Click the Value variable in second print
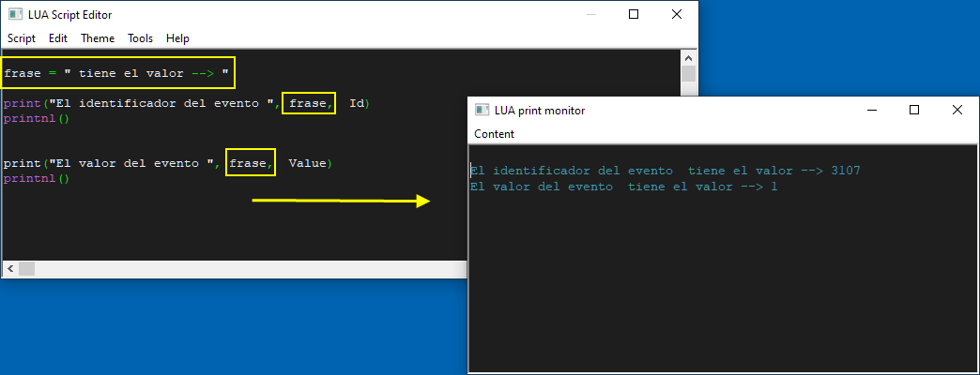The height and width of the screenshot is (375, 980). (x=307, y=163)
